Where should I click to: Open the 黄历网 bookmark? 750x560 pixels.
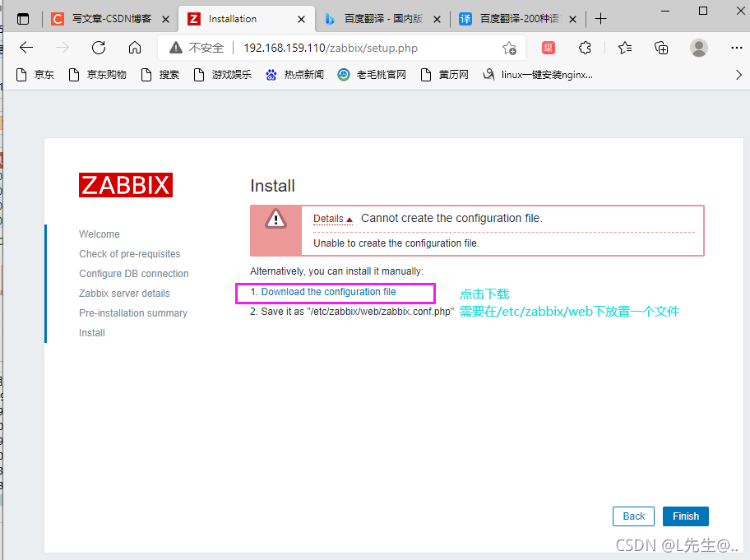click(x=444, y=75)
